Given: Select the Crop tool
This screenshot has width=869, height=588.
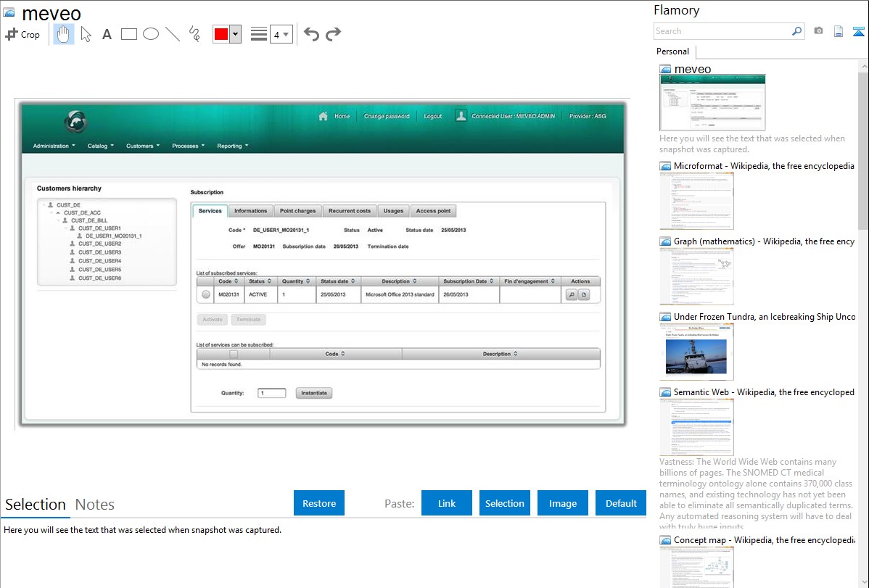Looking at the screenshot, I should 22,34.
